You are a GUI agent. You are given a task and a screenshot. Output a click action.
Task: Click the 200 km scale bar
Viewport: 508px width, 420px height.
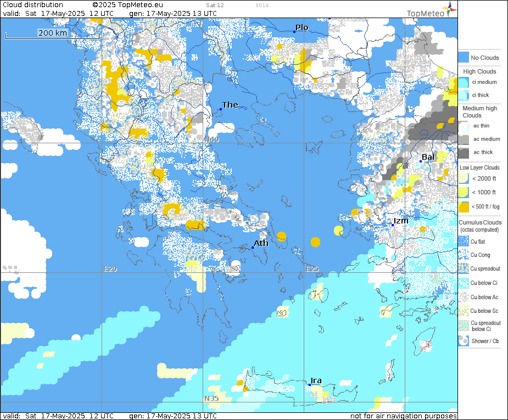point(52,34)
